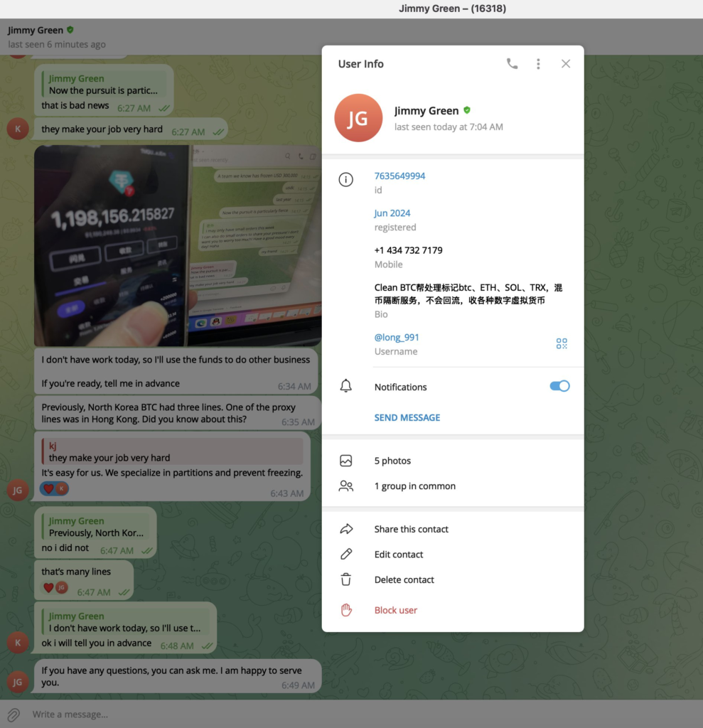Call Jimmy Green via phone icon
The width and height of the screenshot is (703, 728).
(512, 63)
